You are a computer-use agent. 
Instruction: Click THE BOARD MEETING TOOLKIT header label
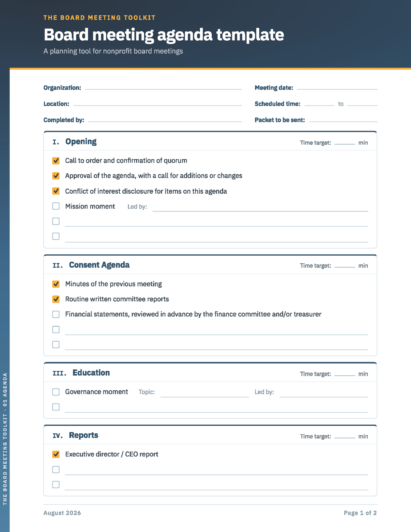pyautogui.click(x=99, y=18)
